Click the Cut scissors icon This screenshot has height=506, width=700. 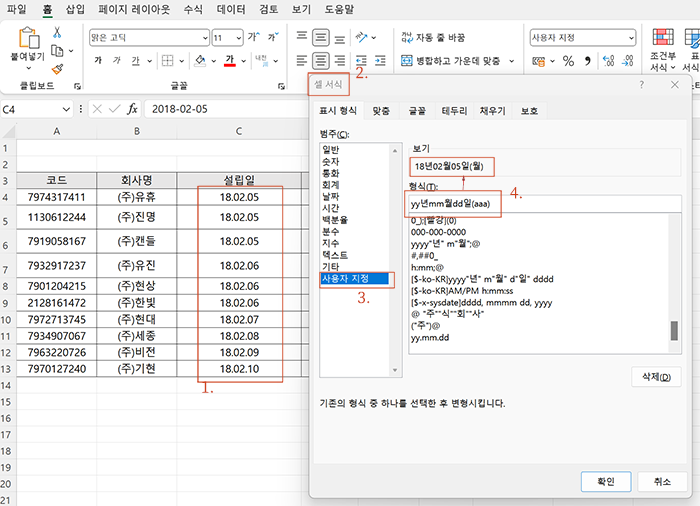pyautogui.click(x=57, y=32)
